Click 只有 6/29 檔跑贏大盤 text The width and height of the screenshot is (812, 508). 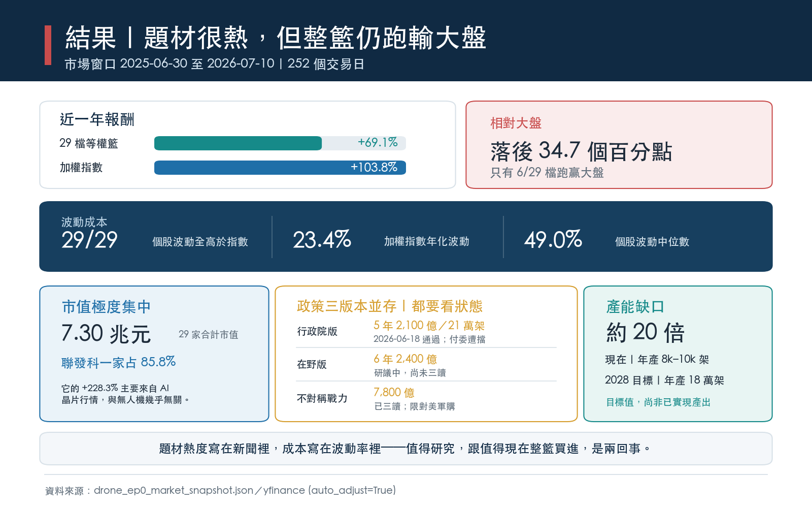tap(547, 173)
